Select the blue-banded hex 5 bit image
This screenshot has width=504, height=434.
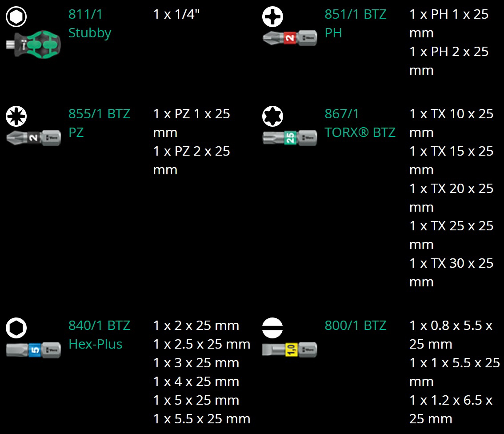33,350
